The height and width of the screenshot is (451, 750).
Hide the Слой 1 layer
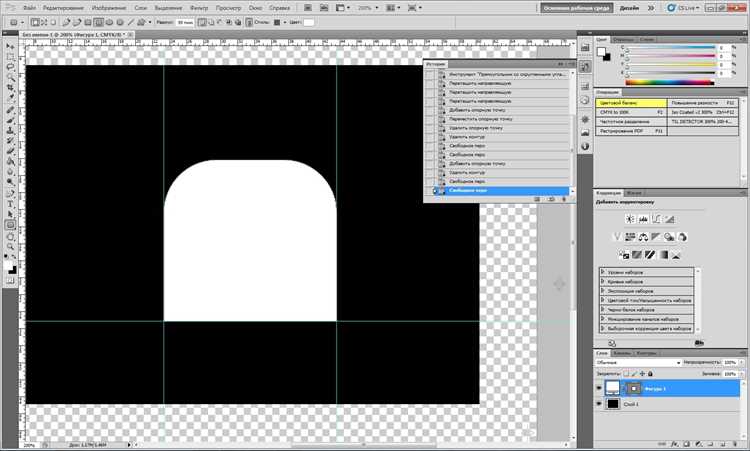pos(599,404)
